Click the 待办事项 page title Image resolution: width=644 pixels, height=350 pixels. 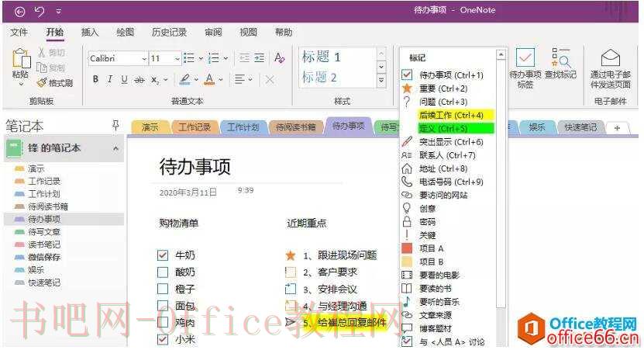[195, 167]
